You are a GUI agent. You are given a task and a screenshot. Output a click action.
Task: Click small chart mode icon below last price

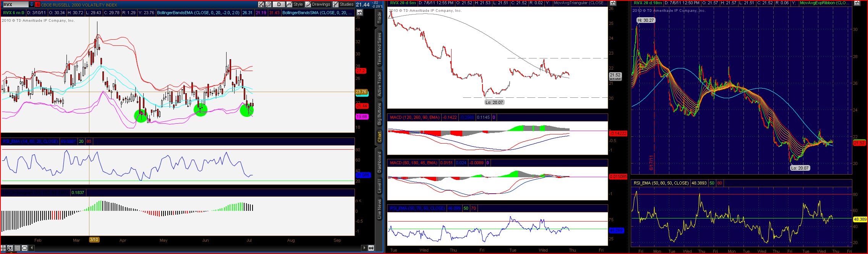coord(359,13)
